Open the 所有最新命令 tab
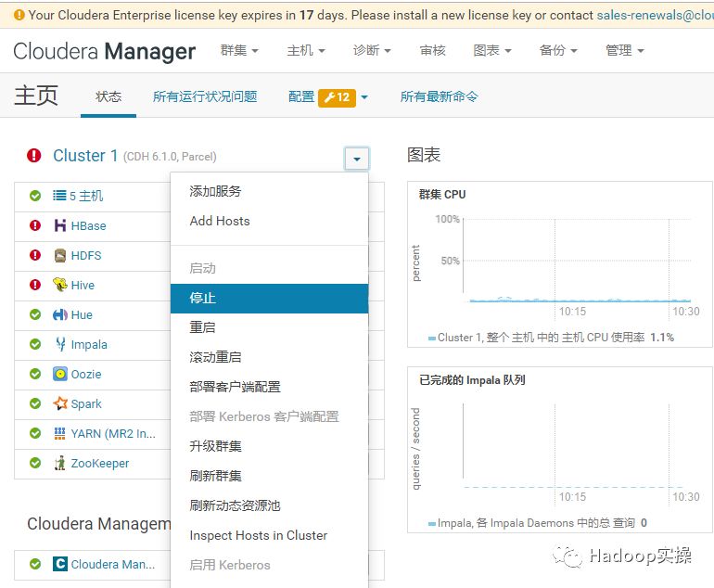714x588 pixels. 439,97
